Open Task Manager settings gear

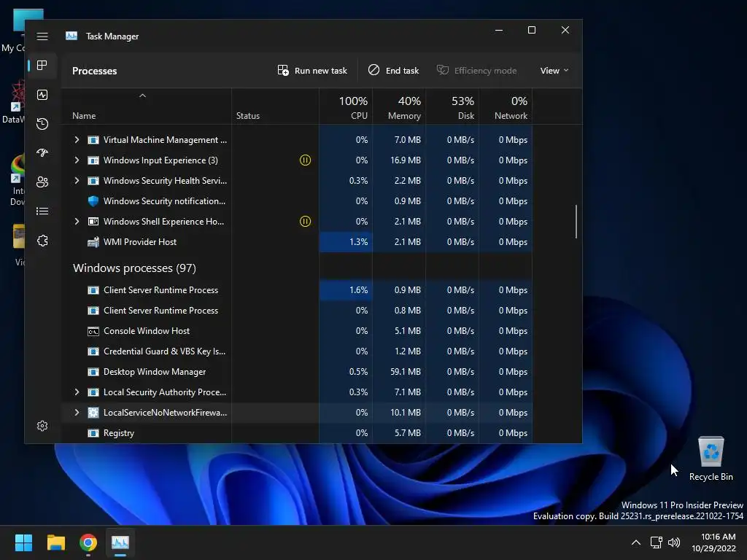point(42,426)
